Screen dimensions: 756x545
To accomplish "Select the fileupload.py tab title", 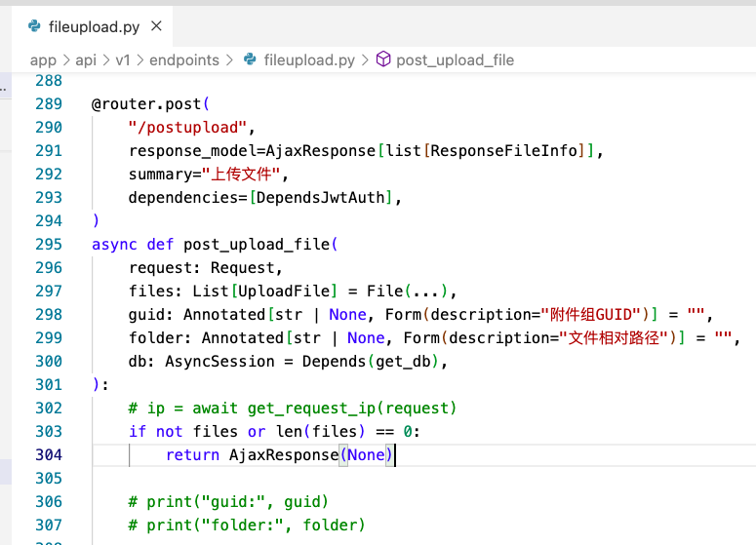I will click(95, 26).
